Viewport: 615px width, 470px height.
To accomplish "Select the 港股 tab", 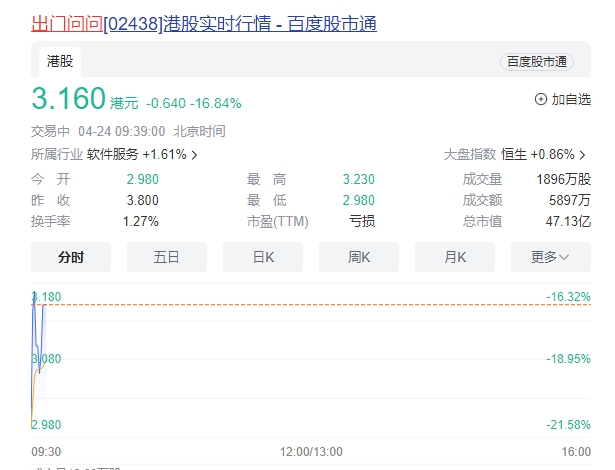I will point(60,62).
